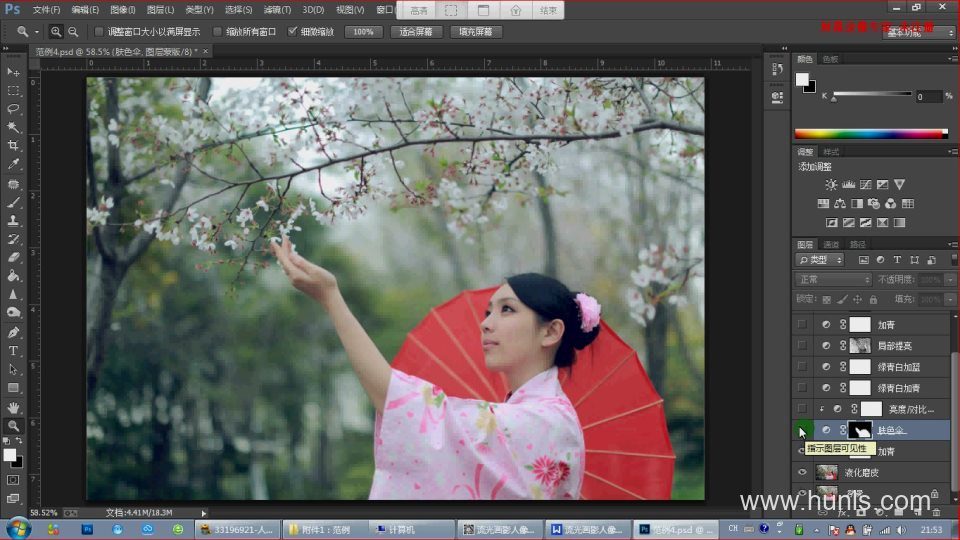Image resolution: width=960 pixels, height=540 pixels.
Task: Enable 调整窗口大小以满屏显示 checkbox
Action: point(99,31)
